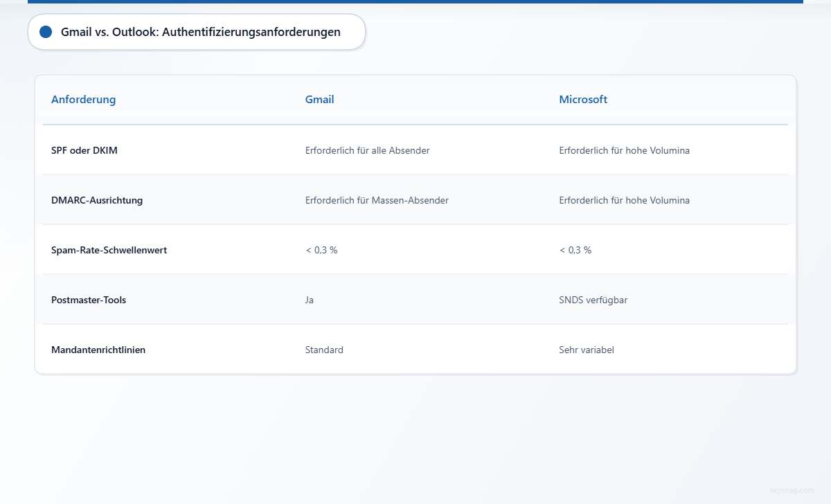Click the 'Standard' cell under Gmail
Viewport: 831px width, 504px height.
point(324,350)
